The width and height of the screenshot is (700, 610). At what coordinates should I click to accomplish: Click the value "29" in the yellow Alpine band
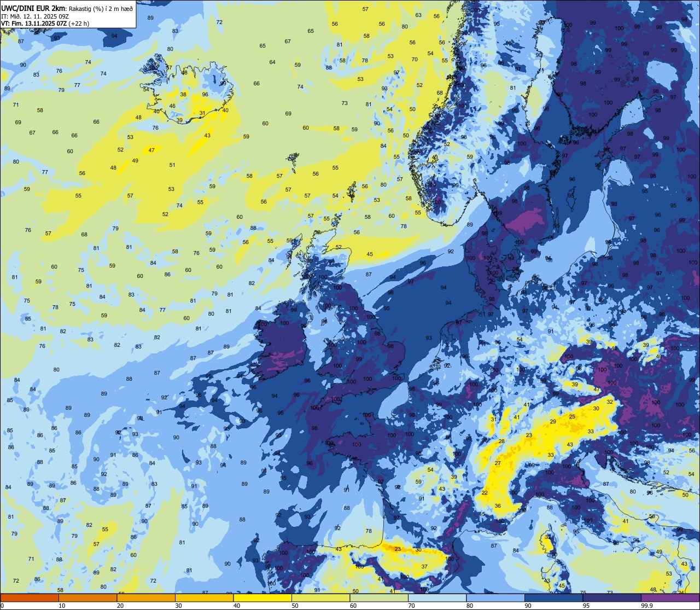(553, 421)
